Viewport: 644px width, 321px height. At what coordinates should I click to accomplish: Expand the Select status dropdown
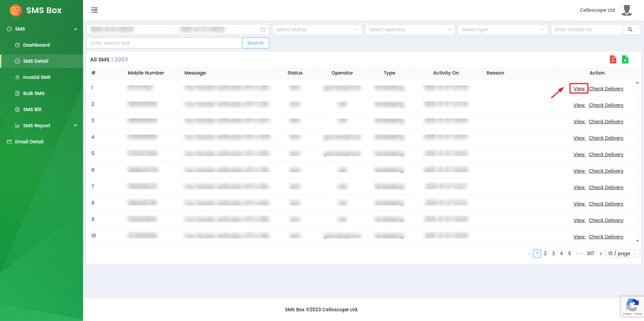point(317,30)
